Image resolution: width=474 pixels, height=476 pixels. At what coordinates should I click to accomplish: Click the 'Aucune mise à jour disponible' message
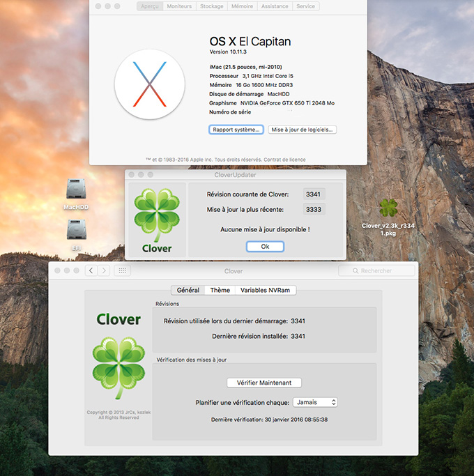(x=265, y=229)
